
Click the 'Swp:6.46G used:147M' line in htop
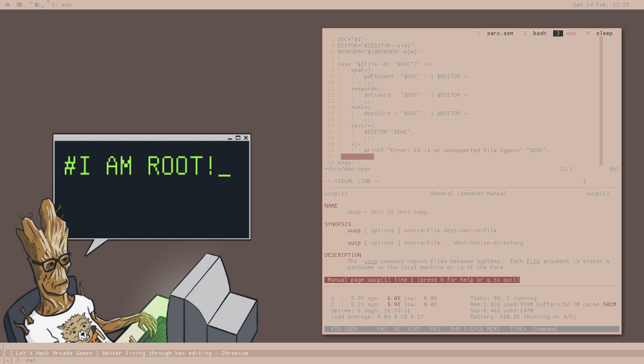[501, 310]
